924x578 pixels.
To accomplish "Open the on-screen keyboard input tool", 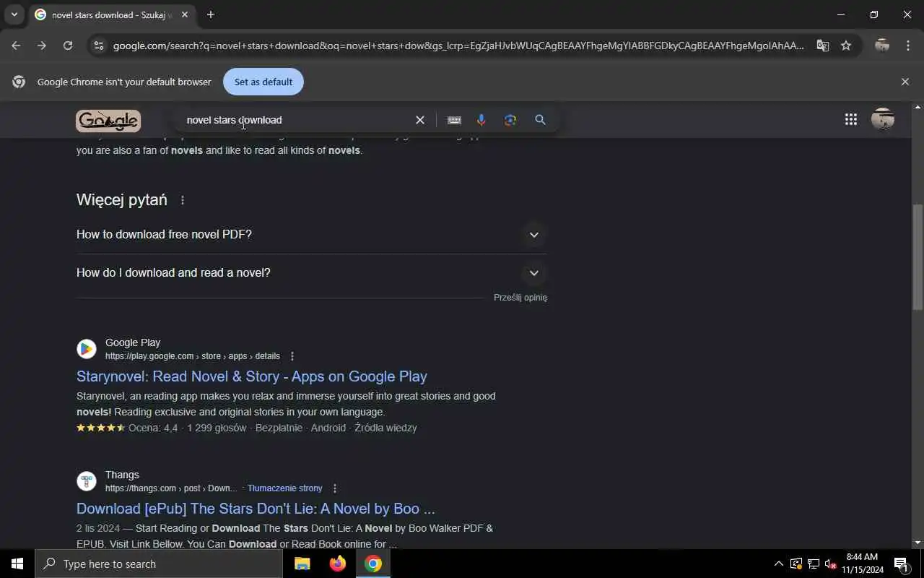I will pos(454,120).
